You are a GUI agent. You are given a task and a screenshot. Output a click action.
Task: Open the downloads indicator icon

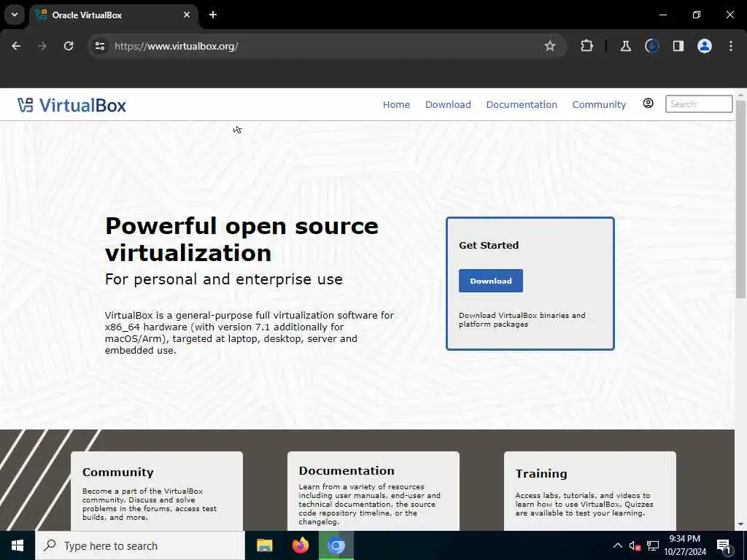point(651,46)
